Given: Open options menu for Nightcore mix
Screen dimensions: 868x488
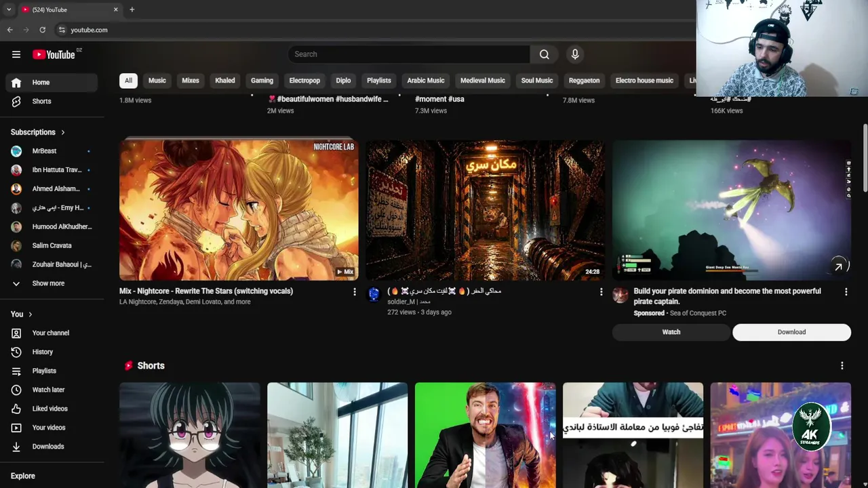Looking at the screenshot, I should pos(354,292).
